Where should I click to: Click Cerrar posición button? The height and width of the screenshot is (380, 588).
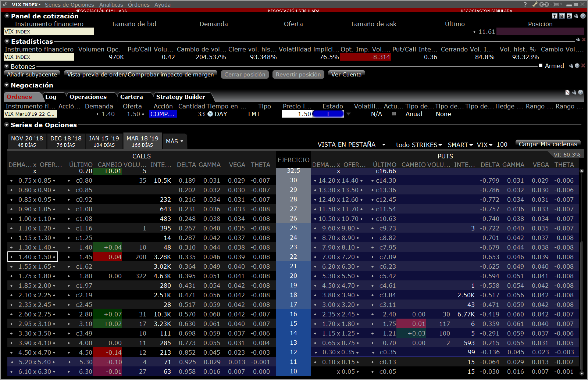coord(245,74)
